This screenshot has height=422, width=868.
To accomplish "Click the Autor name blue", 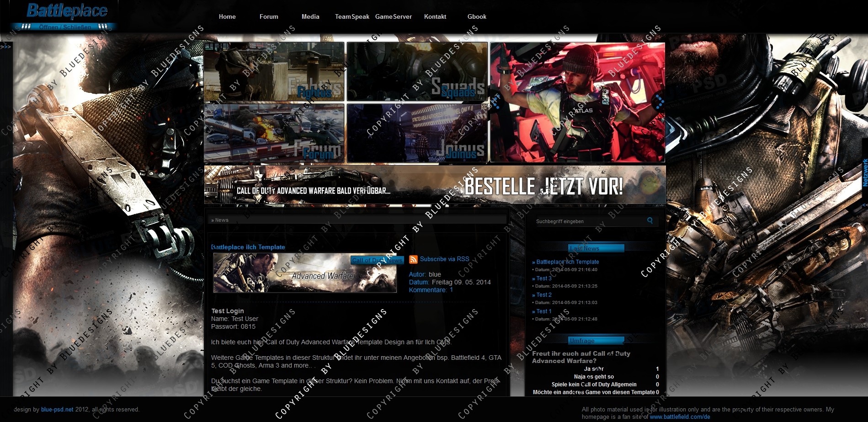I will click(435, 274).
